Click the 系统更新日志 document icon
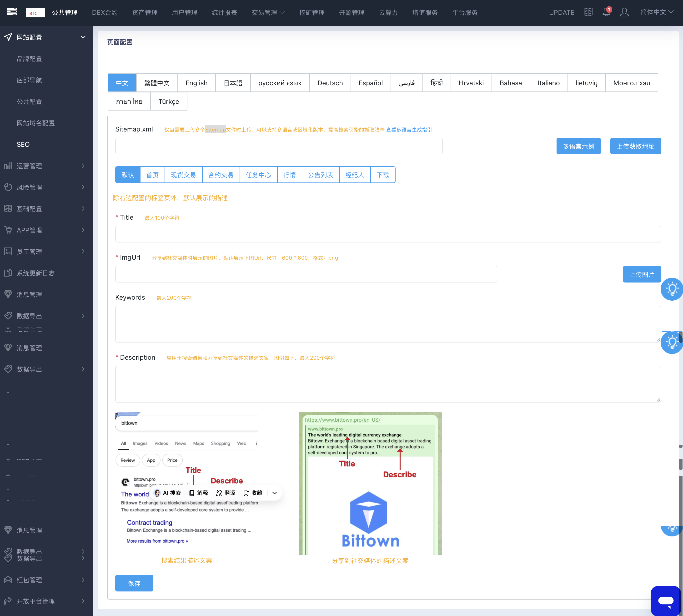683x616 pixels. tap(8, 273)
